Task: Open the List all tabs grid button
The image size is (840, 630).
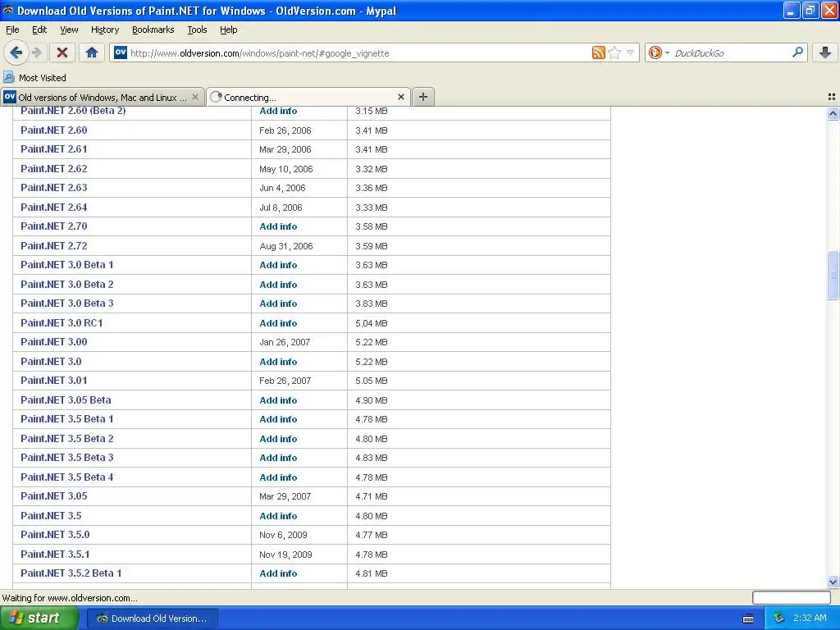Action: pos(832,97)
